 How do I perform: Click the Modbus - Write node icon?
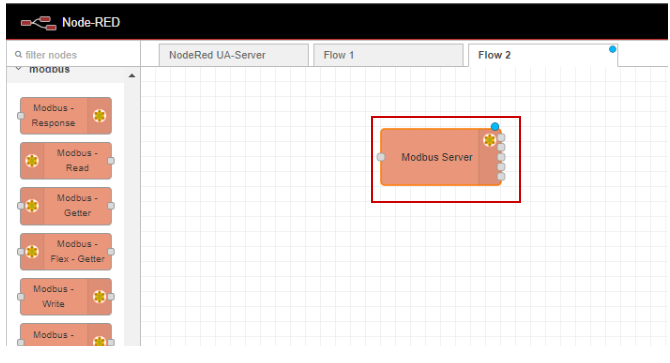pyautogui.click(x=100, y=297)
